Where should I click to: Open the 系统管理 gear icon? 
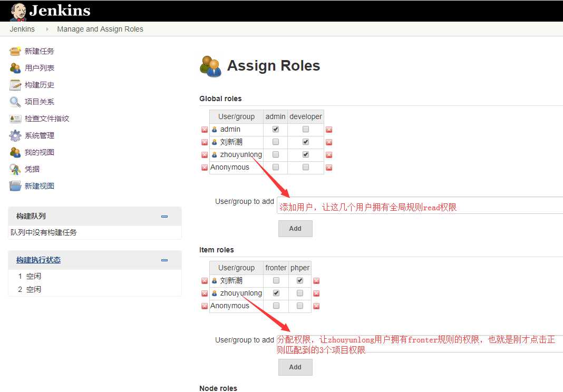[x=15, y=136]
